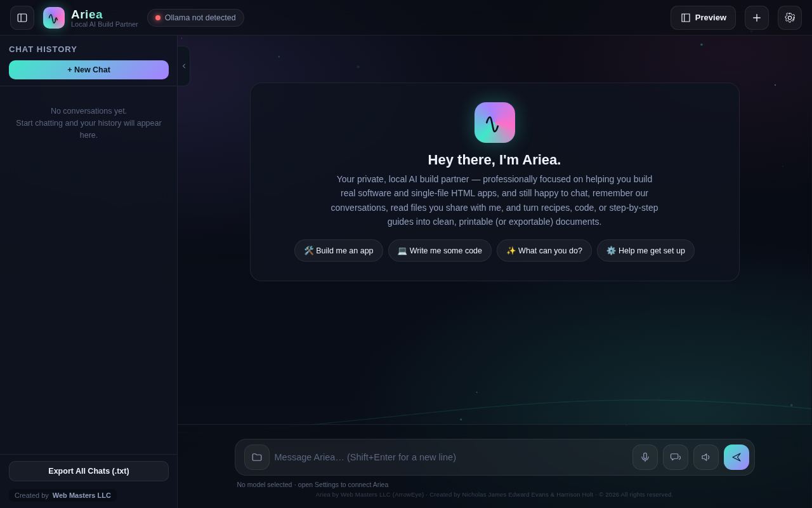The image size is (812, 508).
Task: Toggle the sidebar panel icon
Action: click(22, 18)
